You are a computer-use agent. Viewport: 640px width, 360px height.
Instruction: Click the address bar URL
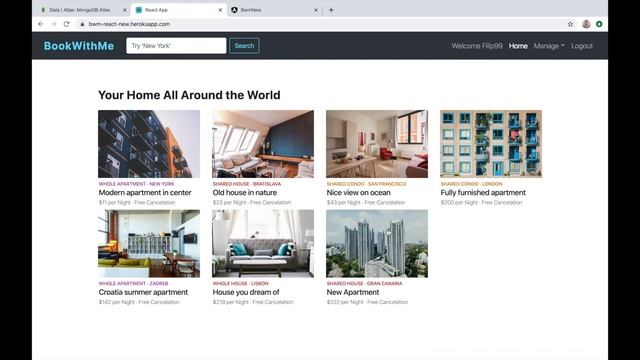pos(129,24)
